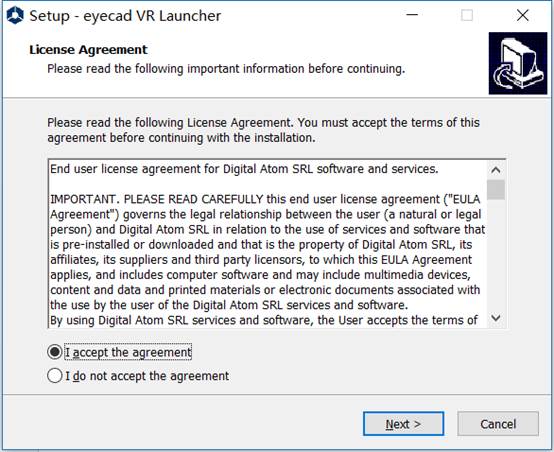
Task: Abort installation with the Cancel button
Action: pyautogui.click(x=498, y=424)
